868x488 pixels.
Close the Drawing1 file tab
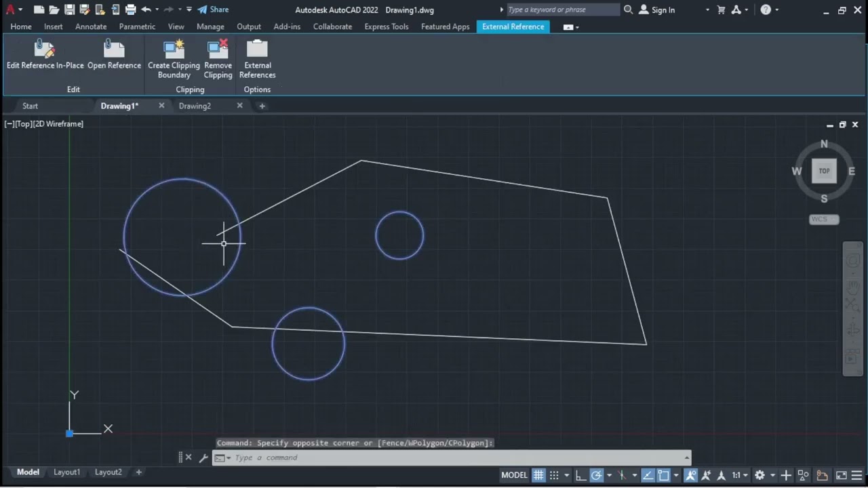click(x=161, y=106)
